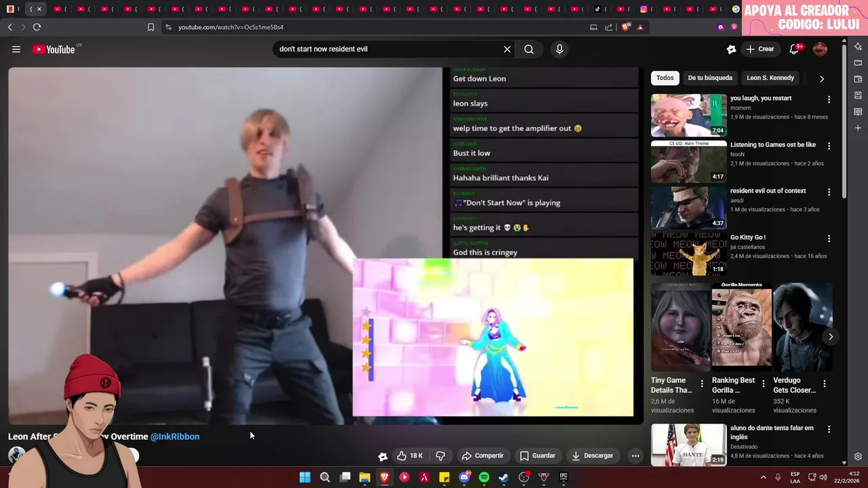Select the De tu búsqueda chip

710,78
